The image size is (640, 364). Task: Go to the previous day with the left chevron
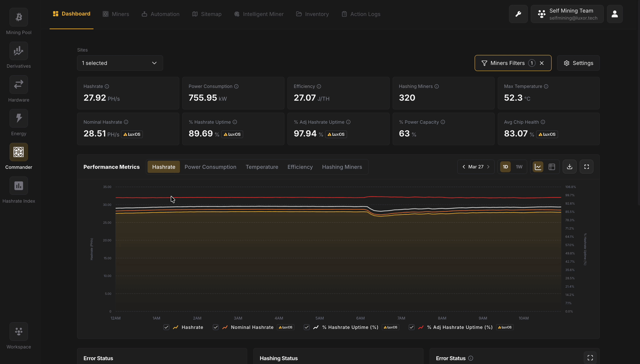pos(464,166)
